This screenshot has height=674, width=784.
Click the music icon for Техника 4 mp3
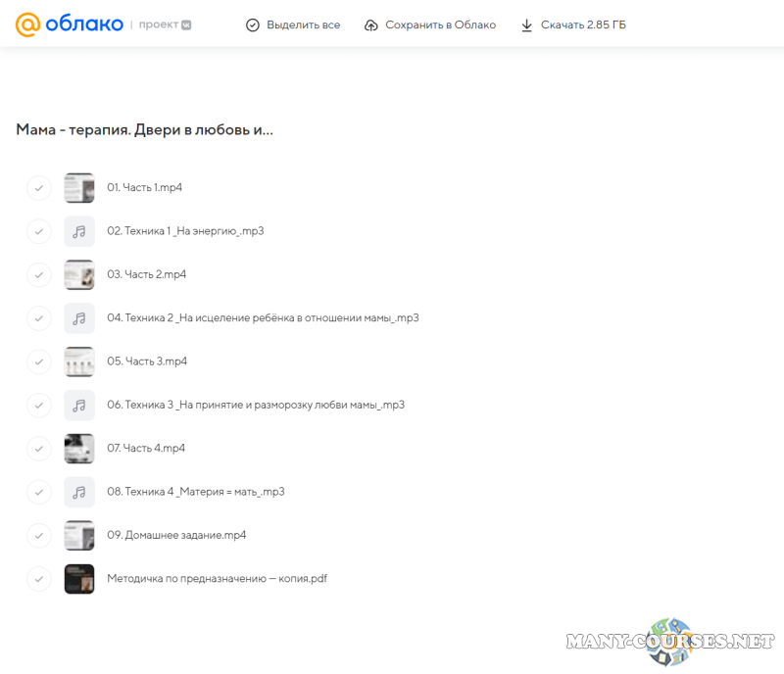pos(79,492)
